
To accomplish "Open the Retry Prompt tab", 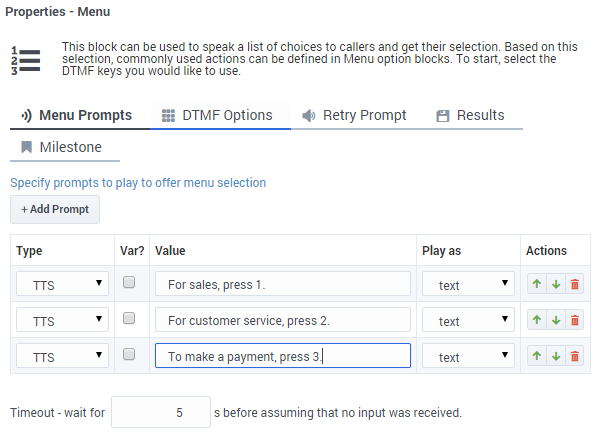I will click(x=354, y=115).
